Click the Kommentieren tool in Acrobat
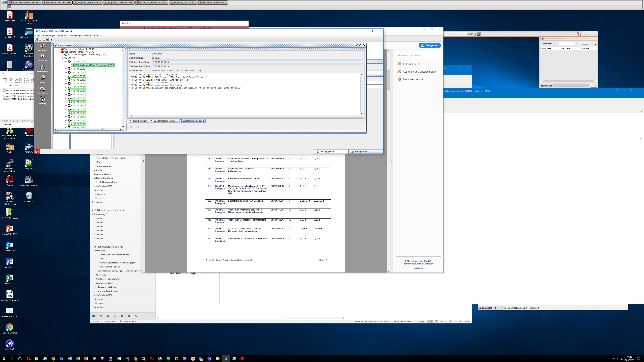This screenshot has width=644, height=362. point(411,64)
